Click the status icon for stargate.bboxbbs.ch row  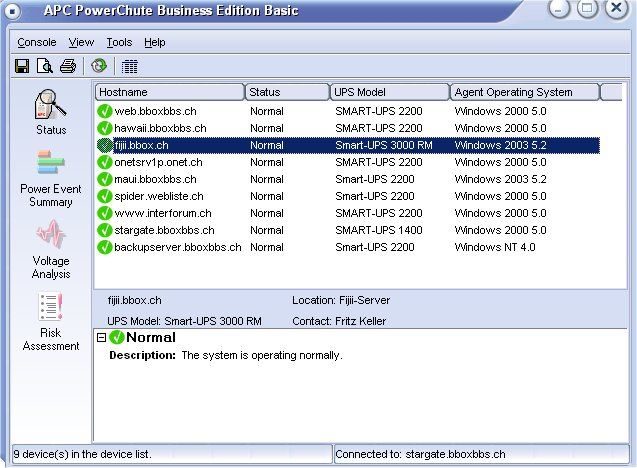[105, 230]
